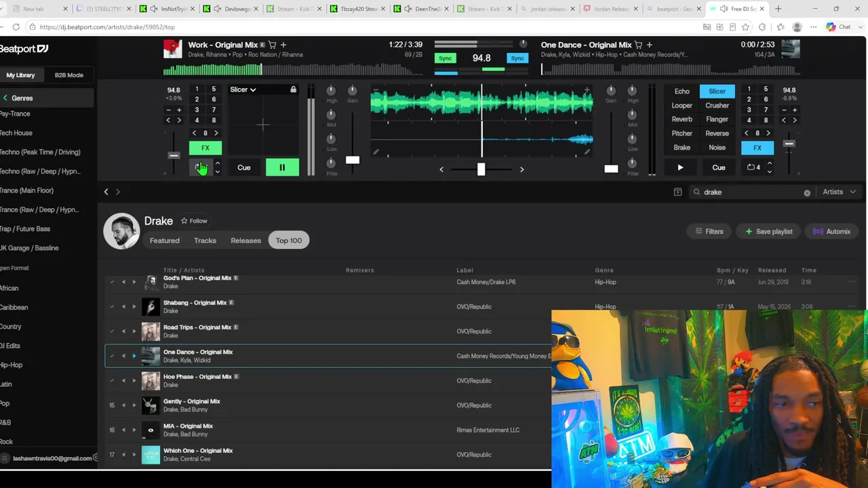Decrease right deck loop size arrow down
868x488 pixels.
(x=769, y=171)
